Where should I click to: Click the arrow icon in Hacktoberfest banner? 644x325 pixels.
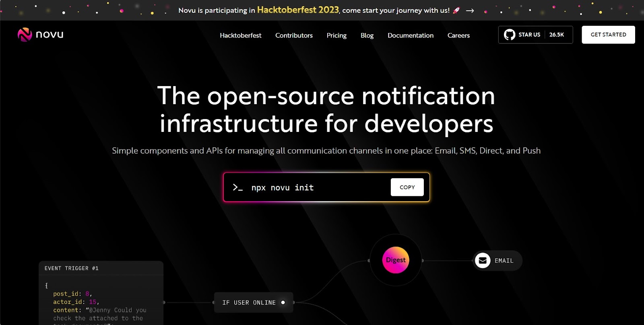[x=470, y=10]
